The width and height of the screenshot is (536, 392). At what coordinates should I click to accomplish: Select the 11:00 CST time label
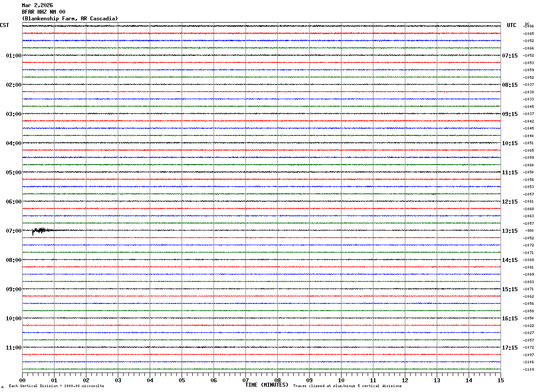[x=14, y=348]
